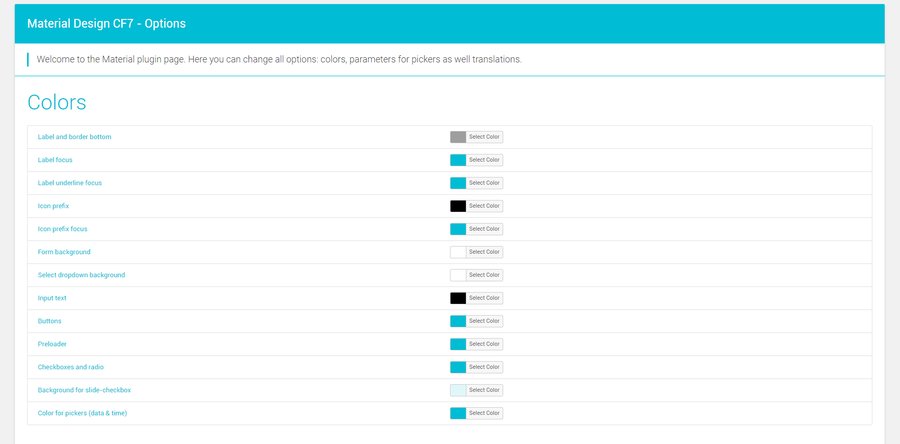Click the 'Icon prefix focus' label text
The image size is (900, 444).
pyautogui.click(x=63, y=229)
